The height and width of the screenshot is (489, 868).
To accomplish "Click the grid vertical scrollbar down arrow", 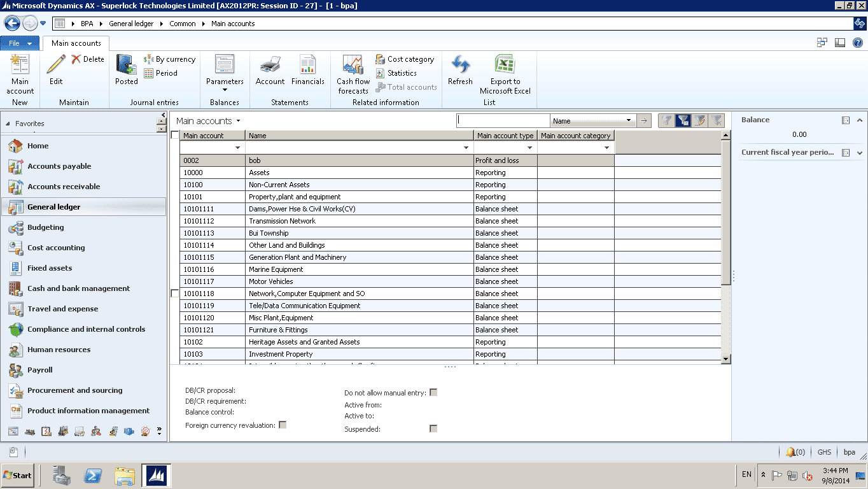I will [726, 359].
